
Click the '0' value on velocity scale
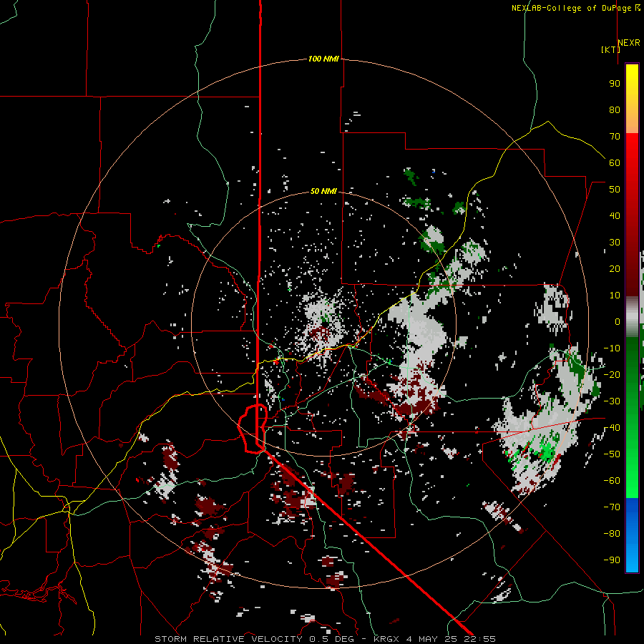pos(618,322)
